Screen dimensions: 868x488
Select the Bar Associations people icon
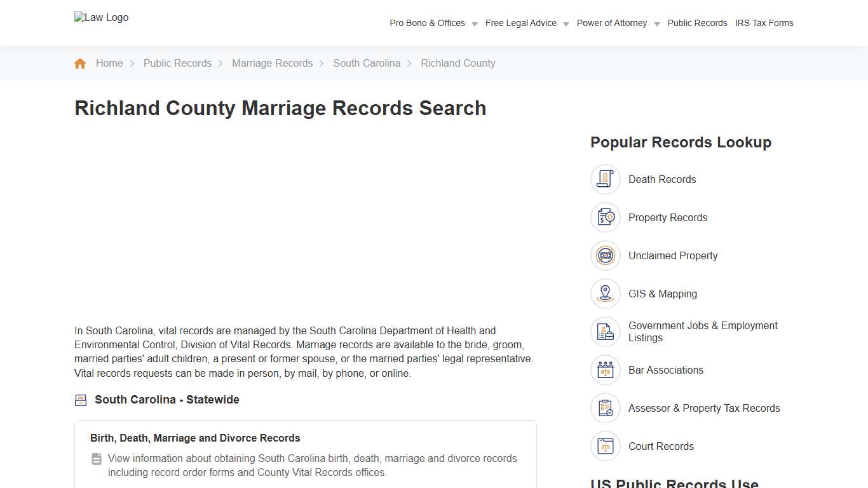[x=605, y=370]
